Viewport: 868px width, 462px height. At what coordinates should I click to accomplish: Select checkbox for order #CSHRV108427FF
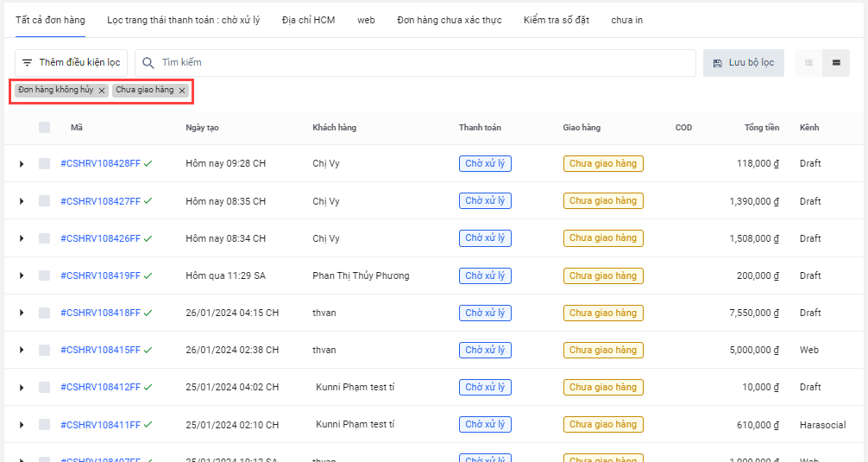point(45,201)
